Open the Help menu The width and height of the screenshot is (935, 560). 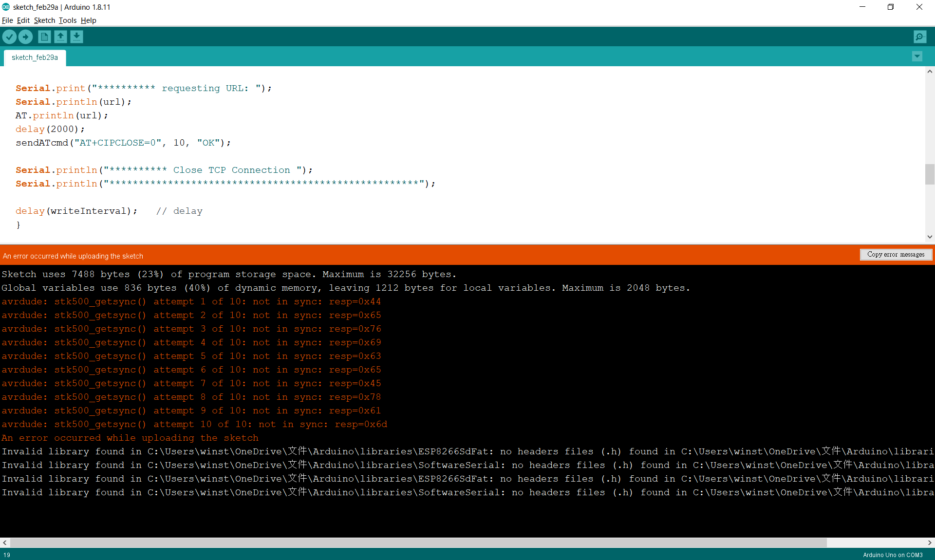click(88, 20)
